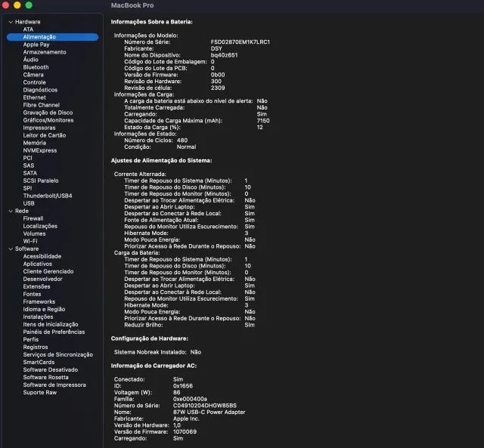Select Gráficos/Monitores in sidebar
The image size is (484, 448).
[48, 120]
